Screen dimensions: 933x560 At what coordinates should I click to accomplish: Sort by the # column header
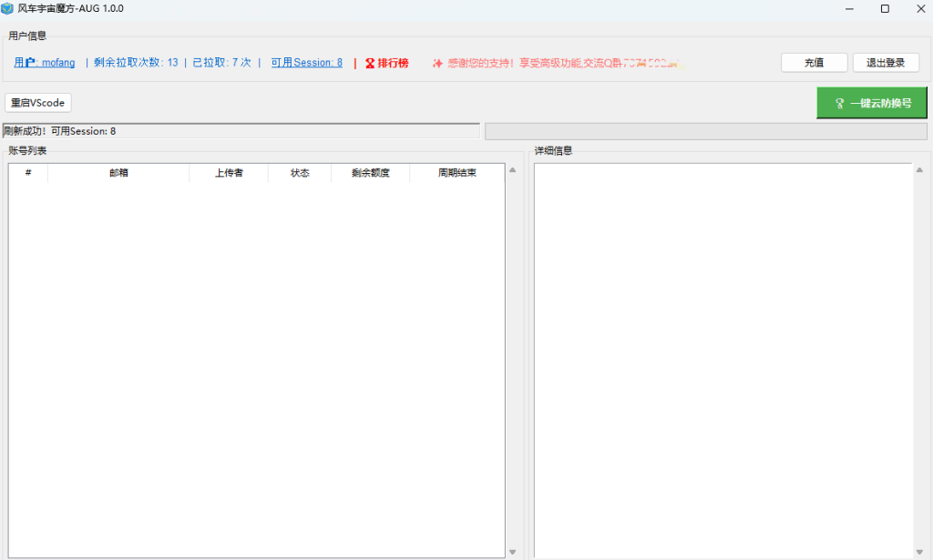[x=28, y=173]
